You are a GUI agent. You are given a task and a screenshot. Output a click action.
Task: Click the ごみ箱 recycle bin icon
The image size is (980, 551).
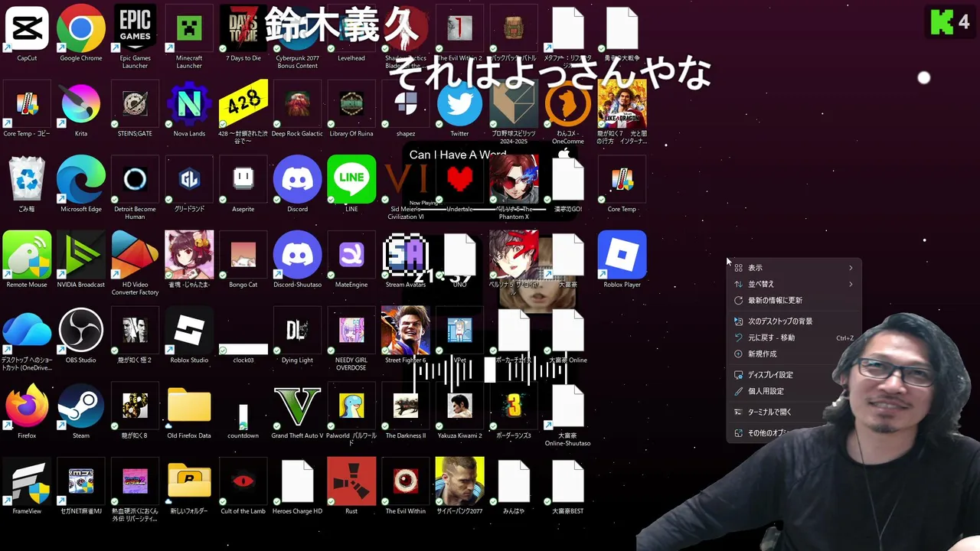[27, 180]
